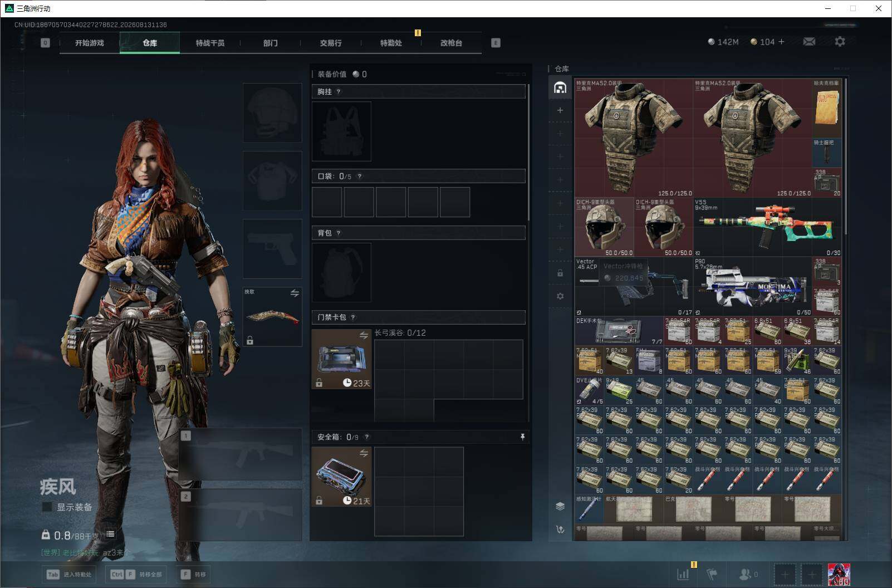Click the E key icon right of 改枪台
Image resolution: width=892 pixels, height=588 pixels.
pos(496,43)
